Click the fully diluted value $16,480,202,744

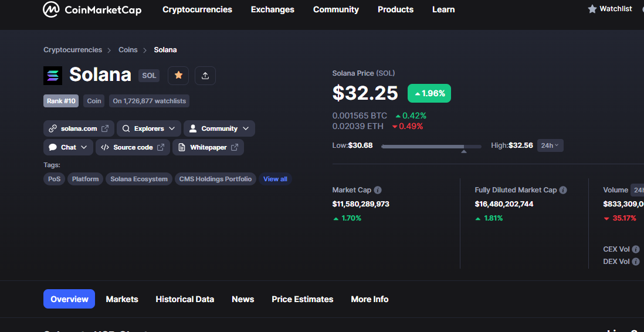[x=504, y=204]
